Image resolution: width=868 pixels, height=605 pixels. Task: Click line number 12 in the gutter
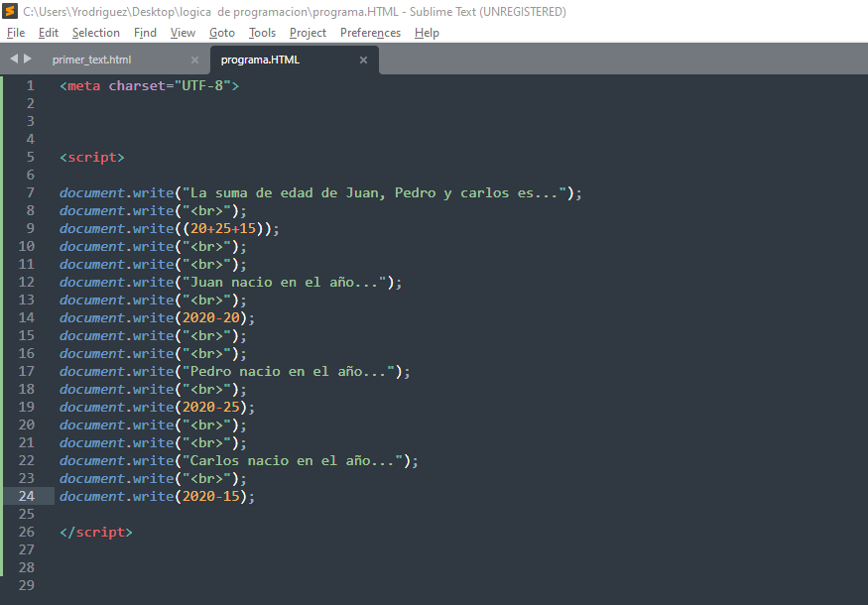(x=26, y=283)
